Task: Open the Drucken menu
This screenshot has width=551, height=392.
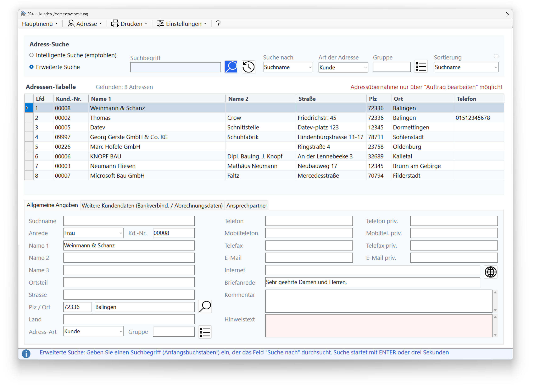Action: point(129,24)
